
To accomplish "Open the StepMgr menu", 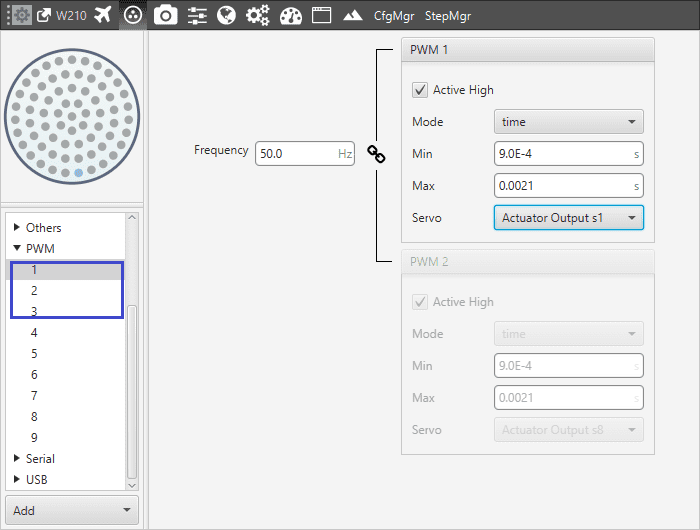I will [448, 16].
